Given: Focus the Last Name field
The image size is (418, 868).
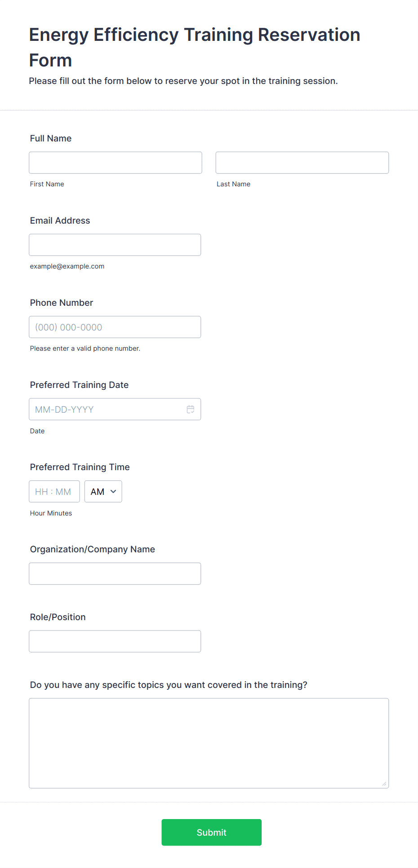Looking at the screenshot, I should (x=302, y=163).
